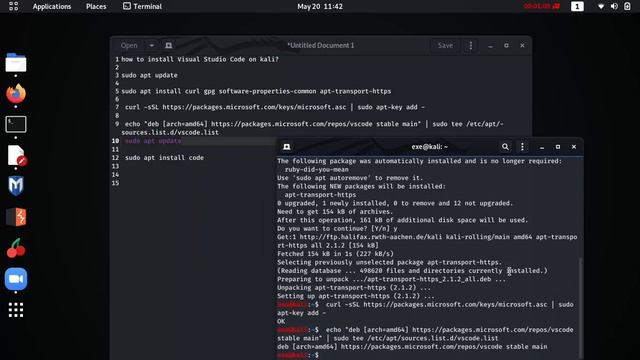Create new document tab icon in editor
Viewport: 640px width, 360px height.
point(169,45)
